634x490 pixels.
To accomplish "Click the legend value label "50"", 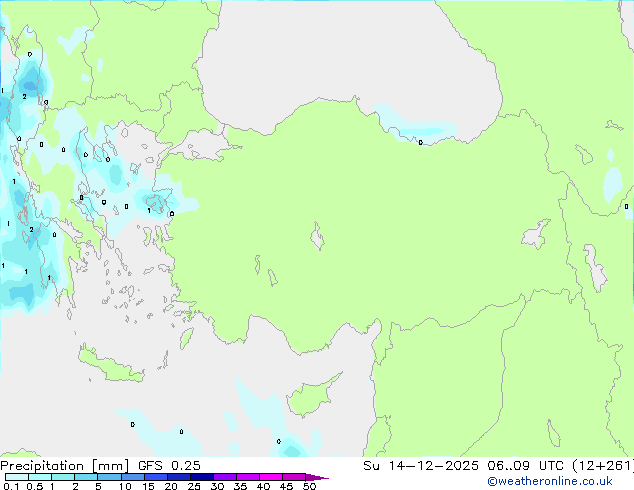I will [309, 486].
